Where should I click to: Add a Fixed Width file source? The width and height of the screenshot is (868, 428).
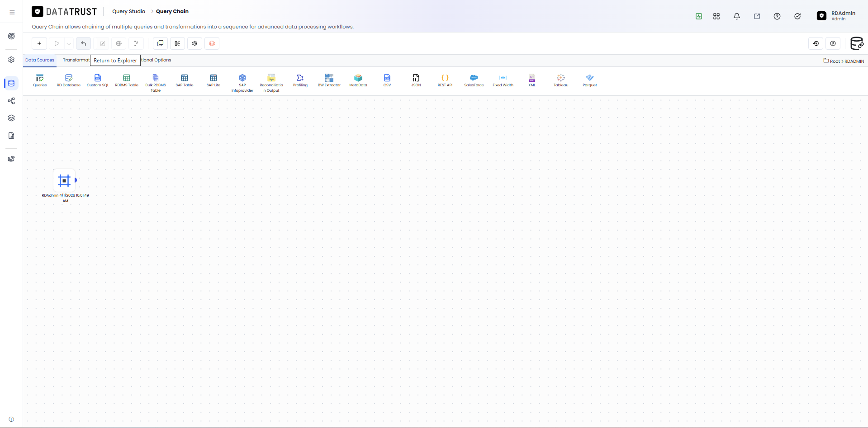tap(503, 80)
